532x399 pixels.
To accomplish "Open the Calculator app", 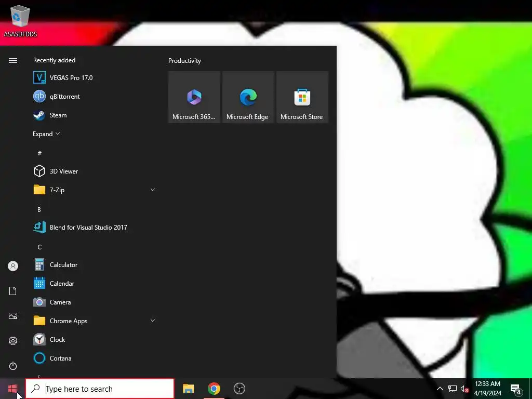I will point(95,264).
